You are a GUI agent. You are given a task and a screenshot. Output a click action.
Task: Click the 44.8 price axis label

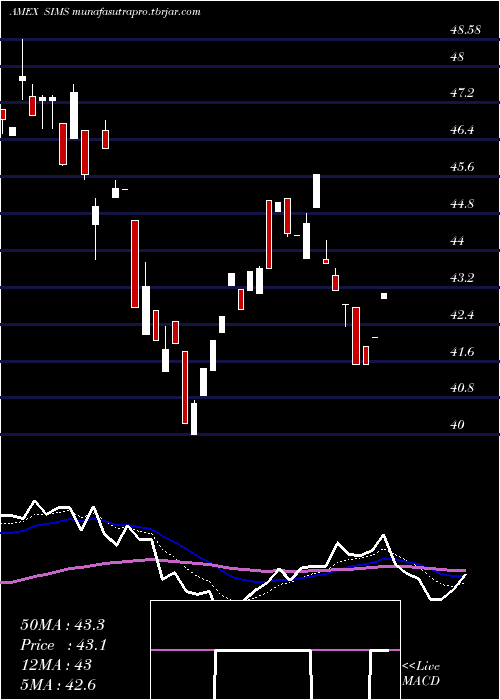[462, 204]
